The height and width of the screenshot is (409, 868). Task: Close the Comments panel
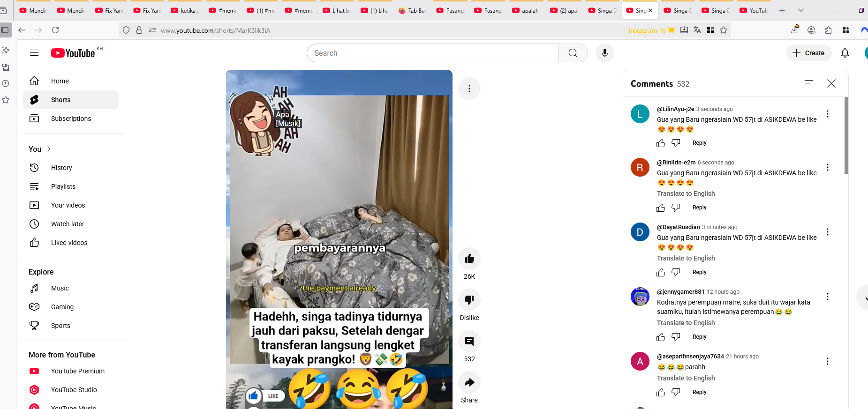click(831, 83)
